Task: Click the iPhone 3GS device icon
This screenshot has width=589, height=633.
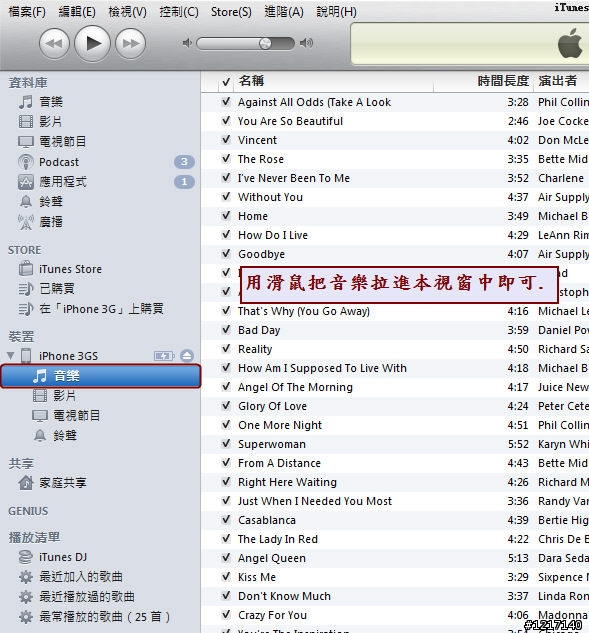Action: tap(26, 356)
